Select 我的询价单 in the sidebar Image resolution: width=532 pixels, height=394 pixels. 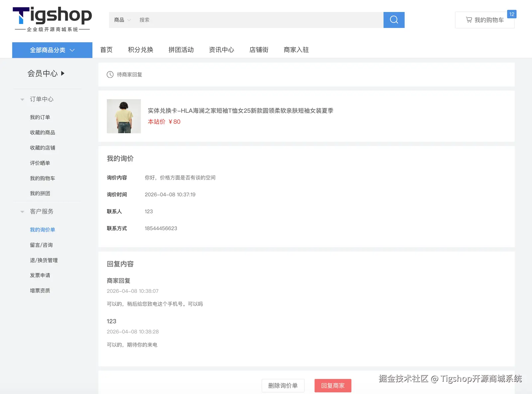[43, 230]
